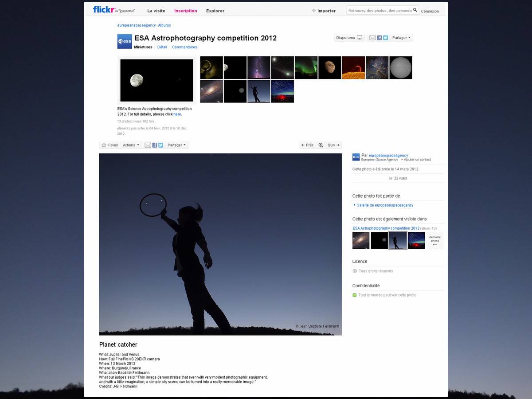Open Explorer menu item
532x399 pixels.
[x=215, y=11]
